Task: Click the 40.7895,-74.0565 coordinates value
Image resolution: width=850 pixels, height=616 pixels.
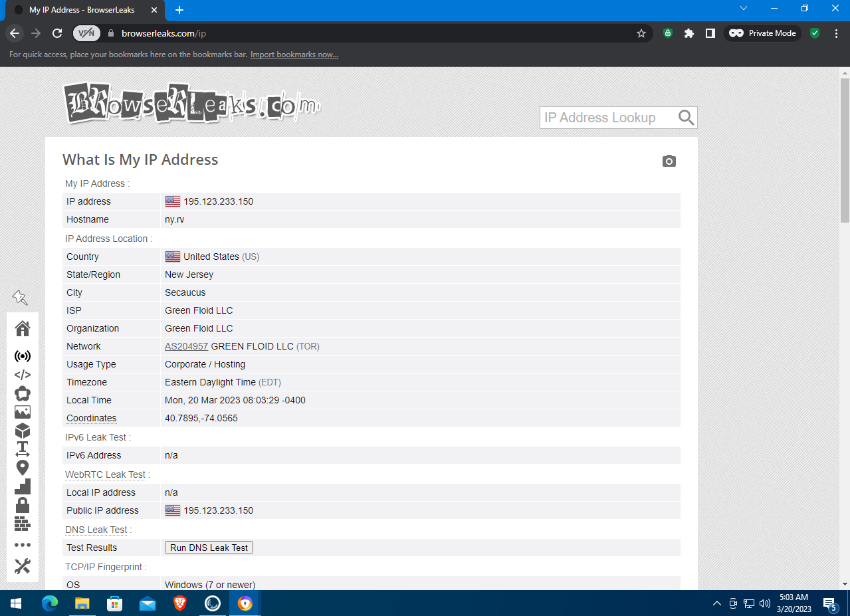Action: click(201, 418)
